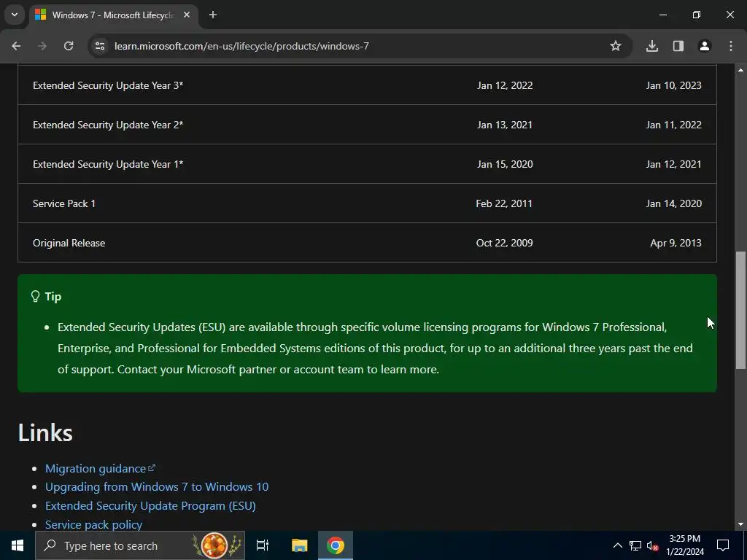Click the address bar URL

(x=241, y=46)
